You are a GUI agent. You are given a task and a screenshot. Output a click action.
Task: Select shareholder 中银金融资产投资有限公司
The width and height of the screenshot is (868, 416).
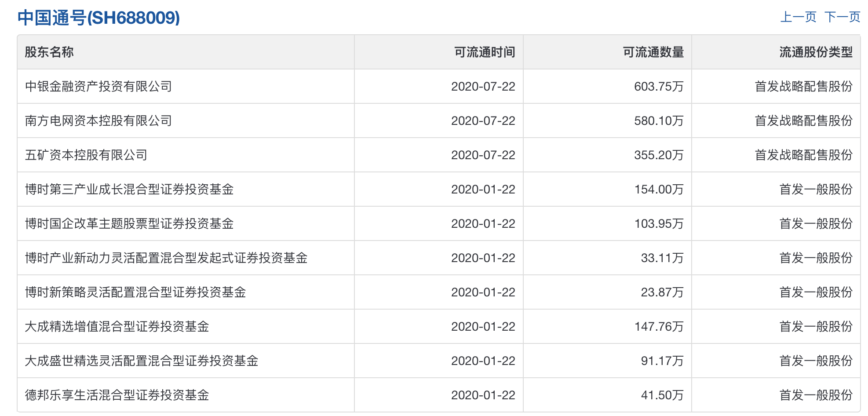pyautogui.click(x=99, y=86)
